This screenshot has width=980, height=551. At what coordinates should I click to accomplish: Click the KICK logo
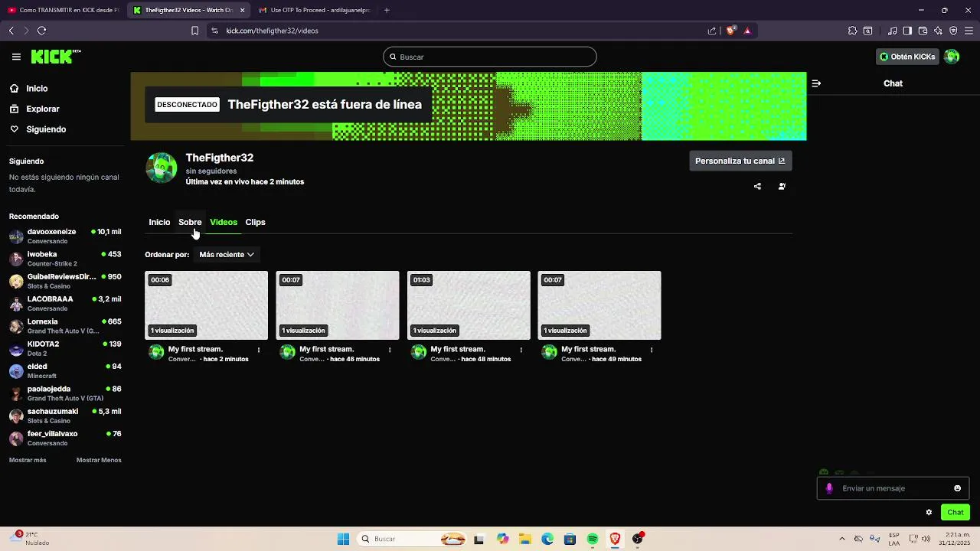(56, 57)
